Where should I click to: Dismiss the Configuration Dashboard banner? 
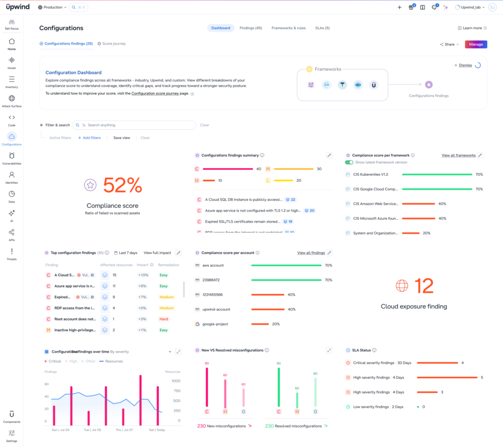pyautogui.click(x=463, y=65)
